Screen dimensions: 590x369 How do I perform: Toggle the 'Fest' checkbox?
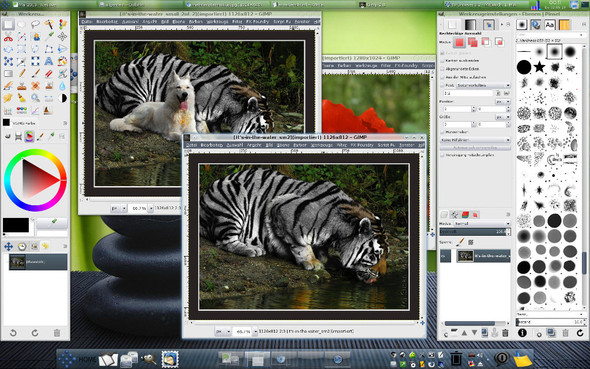click(442, 85)
